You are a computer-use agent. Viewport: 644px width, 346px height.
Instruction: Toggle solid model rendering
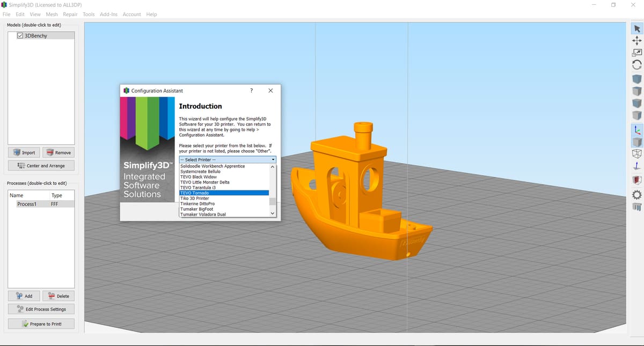point(637,142)
